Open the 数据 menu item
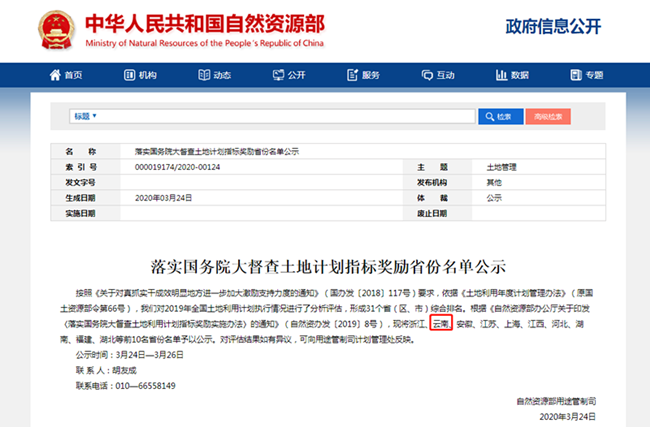The image size is (650, 427). 519,76
